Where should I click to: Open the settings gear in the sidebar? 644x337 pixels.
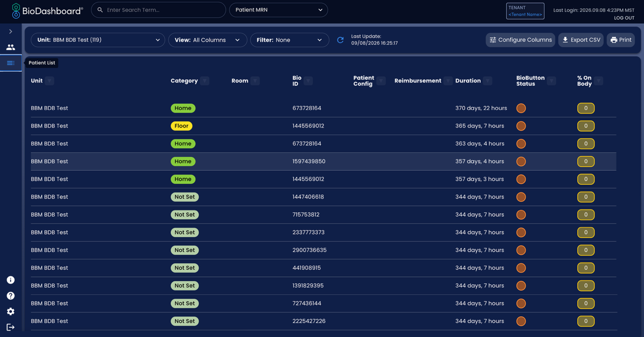[x=10, y=311]
